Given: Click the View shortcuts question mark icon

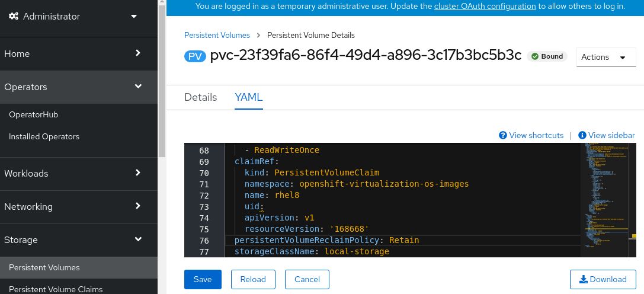Looking at the screenshot, I should (x=503, y=135).
